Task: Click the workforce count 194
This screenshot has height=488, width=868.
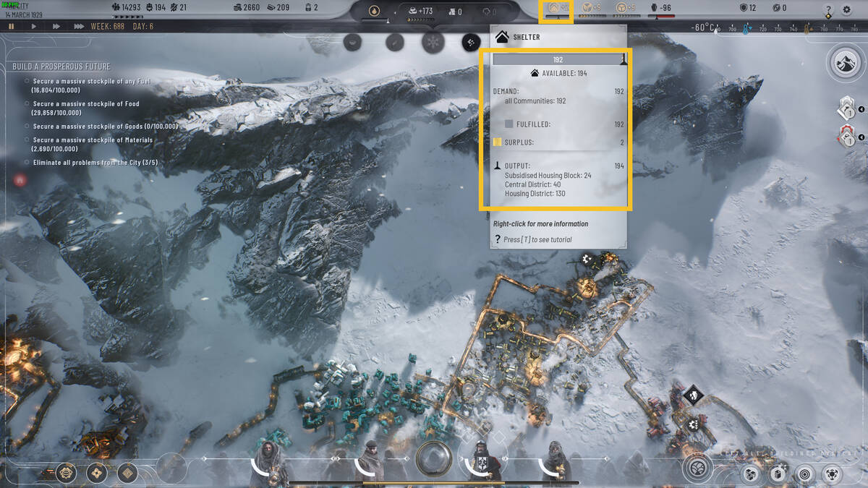Action: [156, 8]
